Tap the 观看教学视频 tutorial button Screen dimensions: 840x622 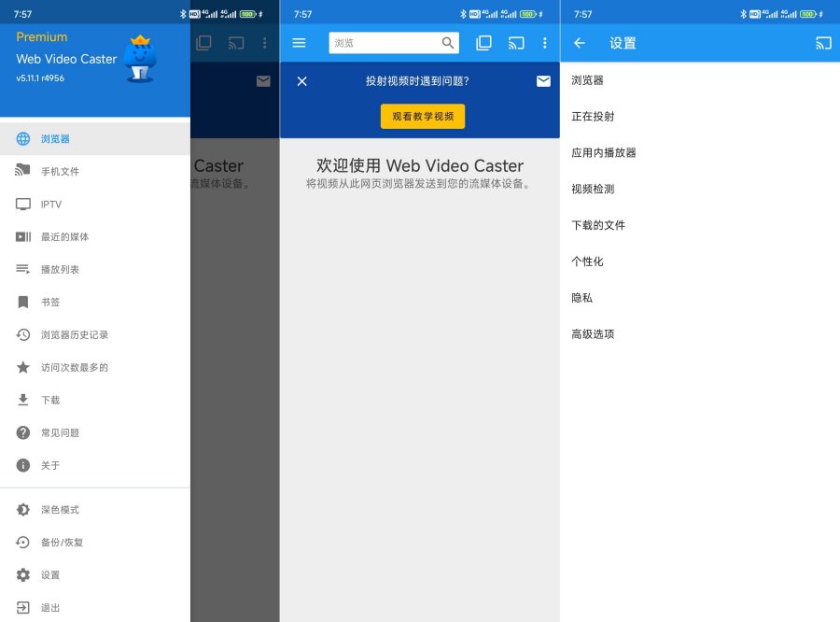(423, 116)
